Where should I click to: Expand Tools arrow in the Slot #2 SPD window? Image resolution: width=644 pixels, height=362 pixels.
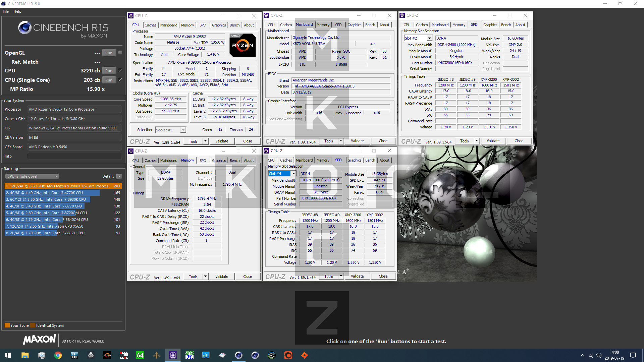pos(477,141)
